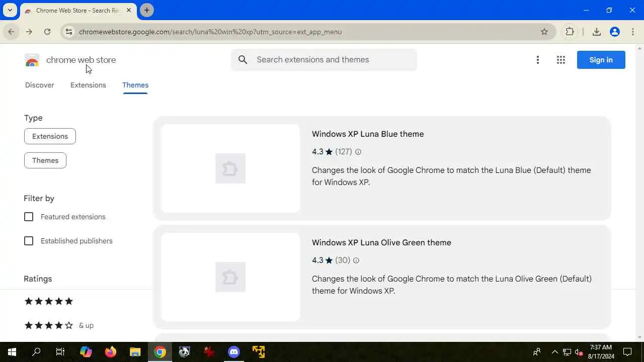Click the Luna Blue theme thumbnail placeholder
Viewport: 644px width, 362px height.
click(230, 168)
